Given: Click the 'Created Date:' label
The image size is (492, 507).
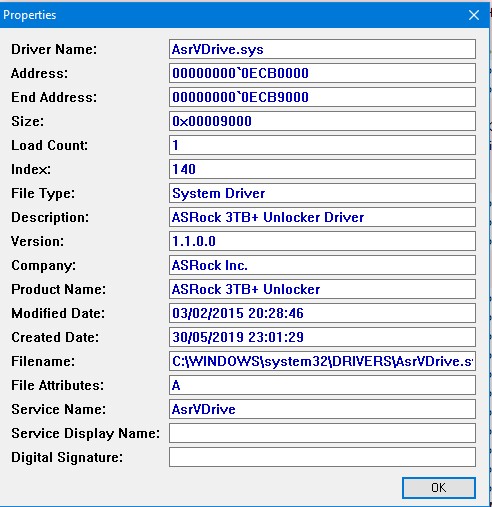Looking at the screenshot, I should coord(55,337).
